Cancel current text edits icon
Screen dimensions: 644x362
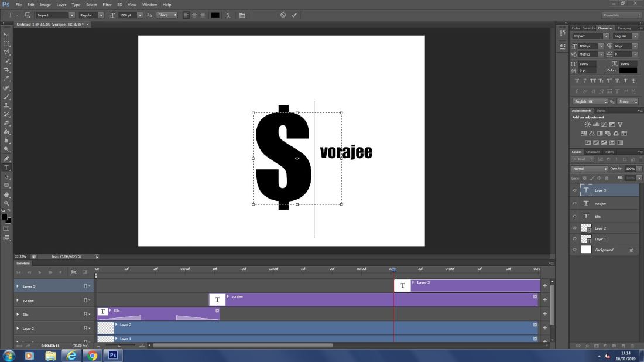[x=283, y=15]
